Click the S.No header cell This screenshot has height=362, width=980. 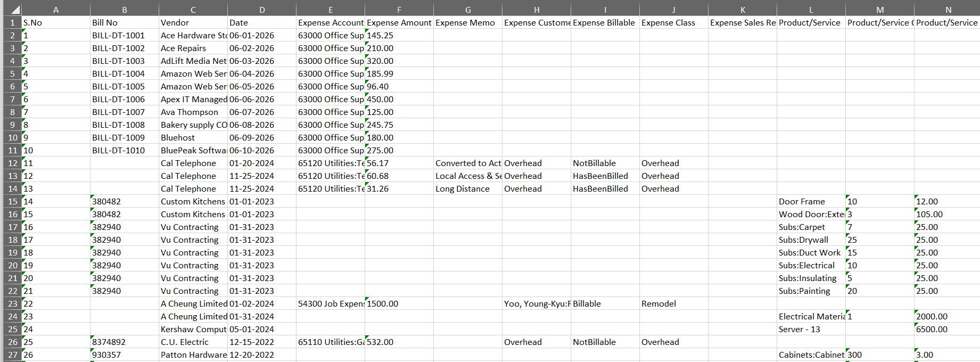click(56, 22)
